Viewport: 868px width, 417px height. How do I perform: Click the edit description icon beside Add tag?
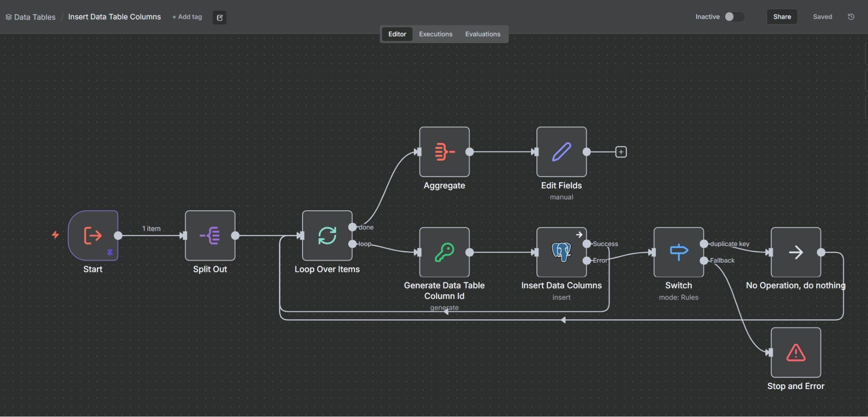coord(219,17)
